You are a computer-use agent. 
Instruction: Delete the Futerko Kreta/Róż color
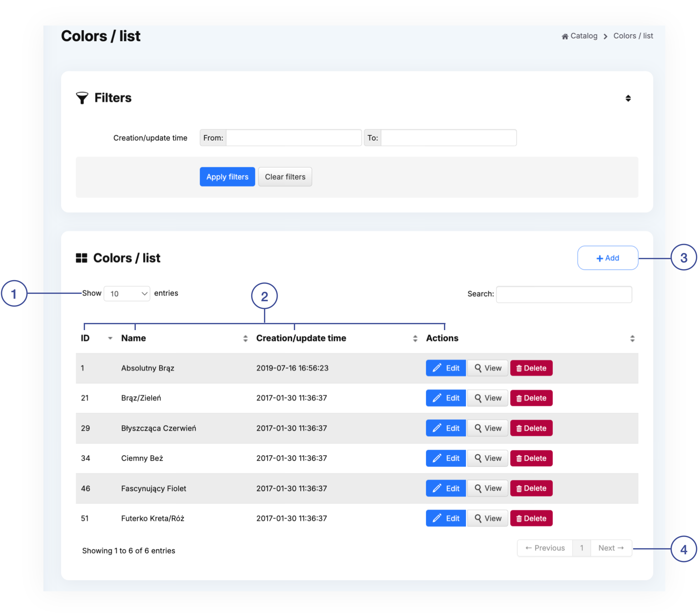(531, 518)
